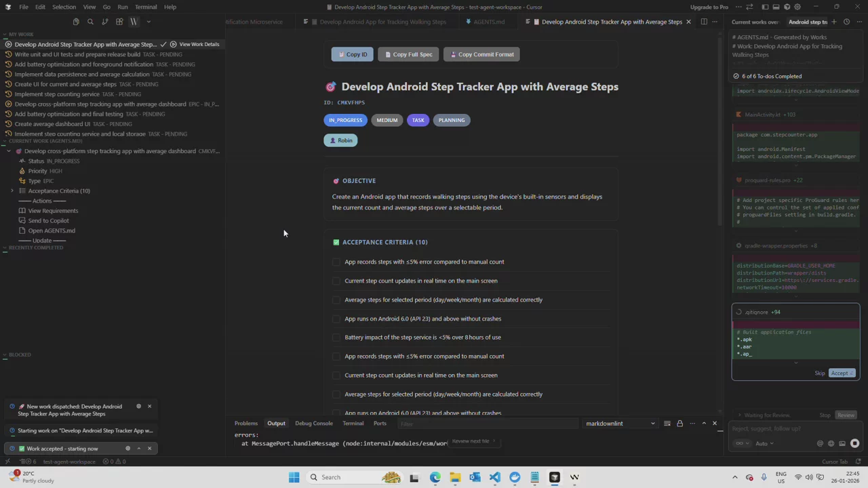Open the Source Control view icon
This screenshot has width=868, height=488.
(x=104, y=22)
